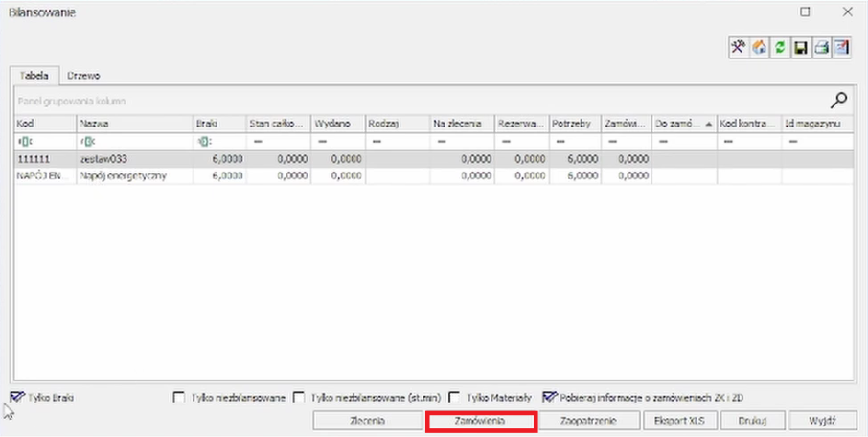Click the Braki column header
The height and width of the screenshot is (437, 868).
click(218, 124)
